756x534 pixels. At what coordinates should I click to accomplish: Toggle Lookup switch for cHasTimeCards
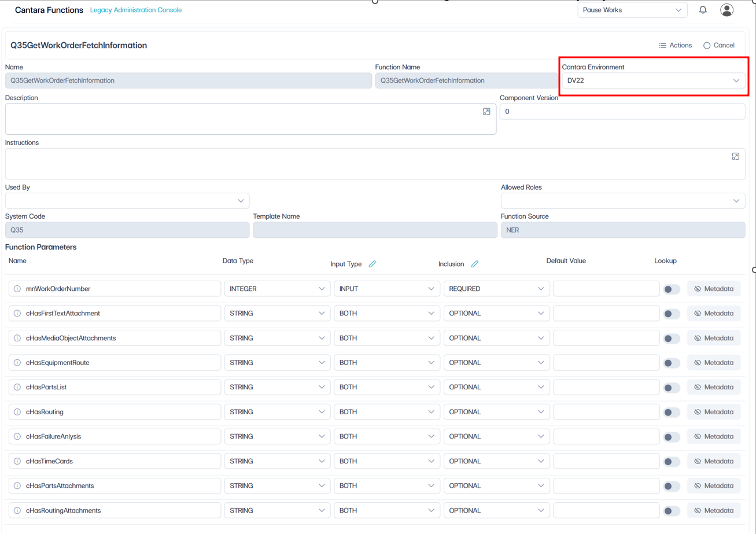click(672, 461)
